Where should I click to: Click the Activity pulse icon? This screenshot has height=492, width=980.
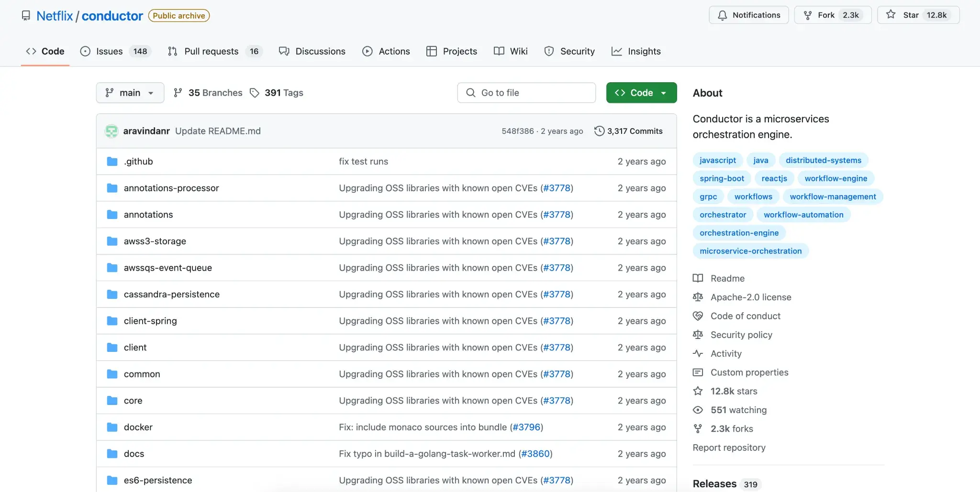coord(698,353)
